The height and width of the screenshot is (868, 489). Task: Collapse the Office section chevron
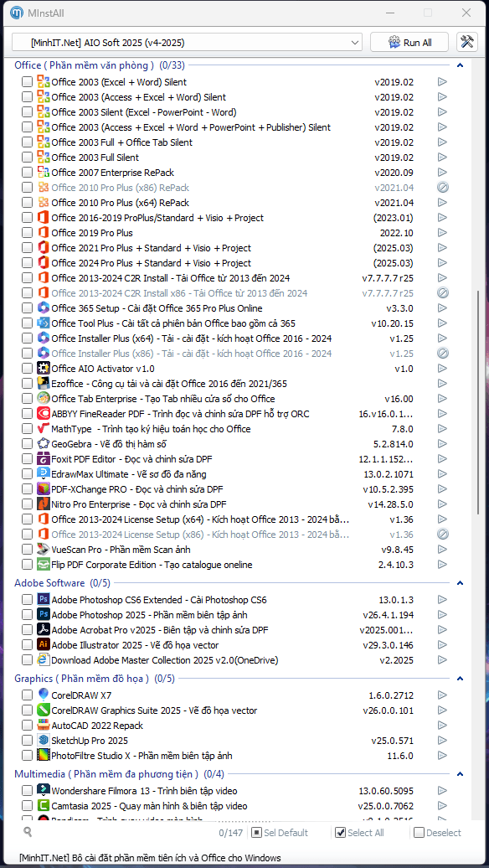460,65
